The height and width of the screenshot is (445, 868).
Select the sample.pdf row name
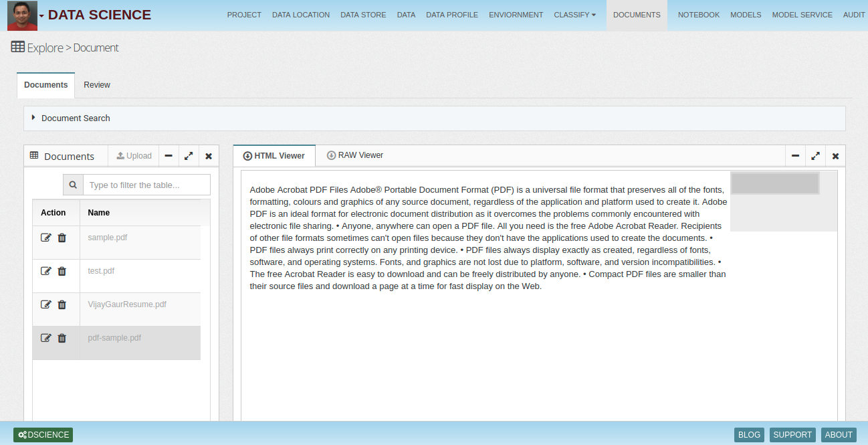point(108,238)
